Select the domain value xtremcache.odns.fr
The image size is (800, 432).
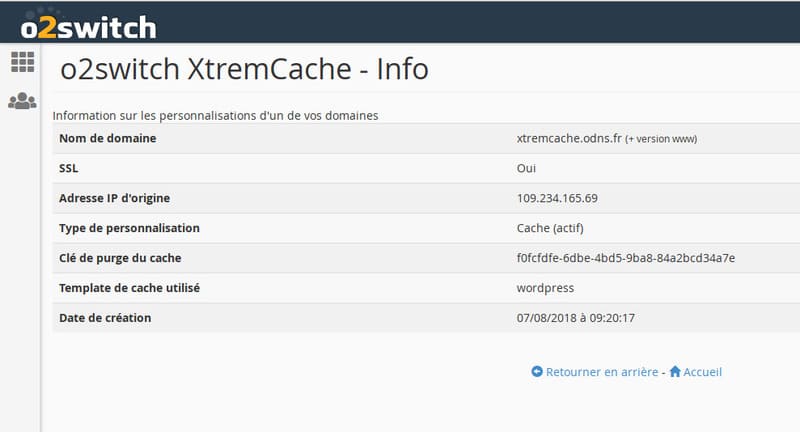569,138
